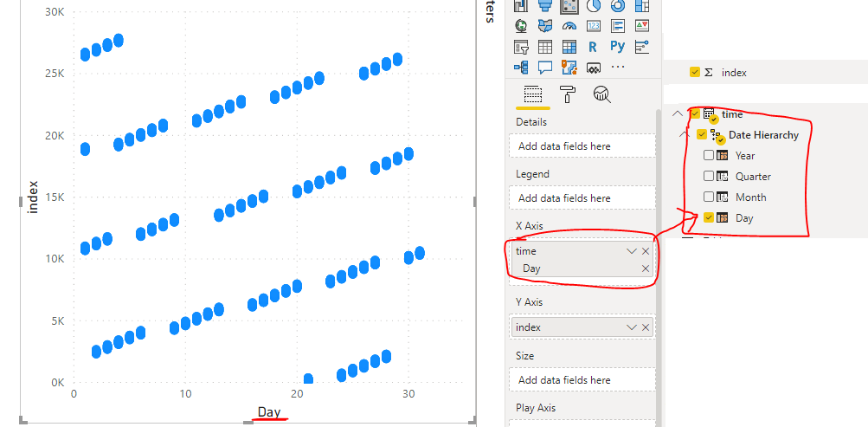
Task: Remove the time field from X Axis
Action: (x=646, y=251)
